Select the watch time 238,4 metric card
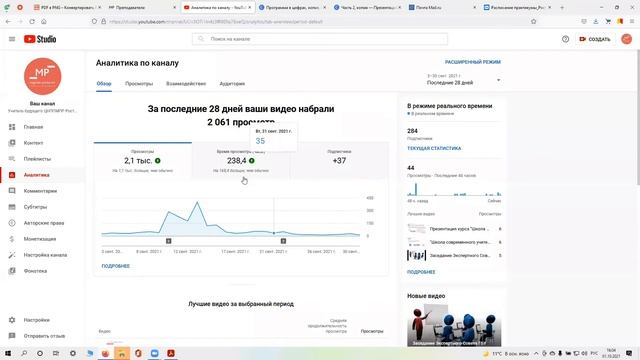The width and height of the screenshot is (640, 360). (x=241, y=161)
